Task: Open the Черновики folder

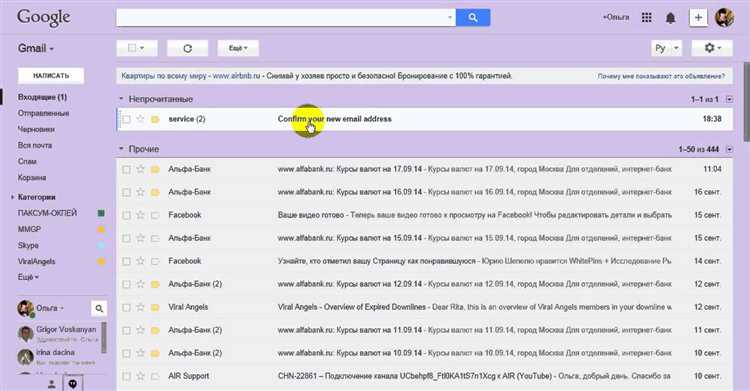Action: [36, 129]
